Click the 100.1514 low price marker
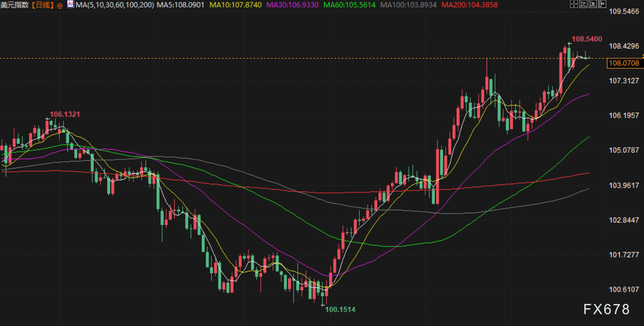The image size is (644, 326). (x=341, y=309)
